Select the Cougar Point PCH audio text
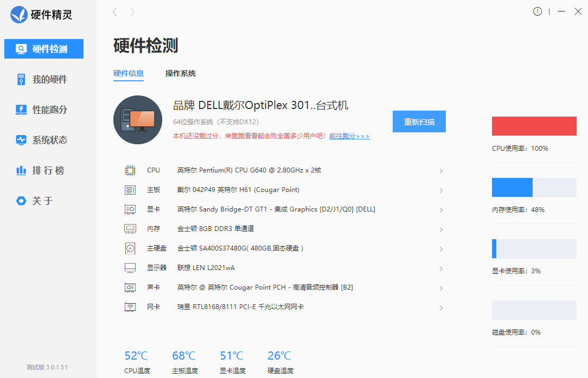The image size is (588, 378). pos(265,287)
